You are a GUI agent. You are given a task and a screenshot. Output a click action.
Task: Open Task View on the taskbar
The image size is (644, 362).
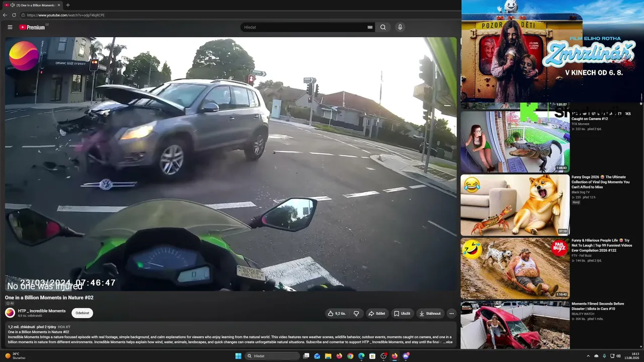click(306, 356)
